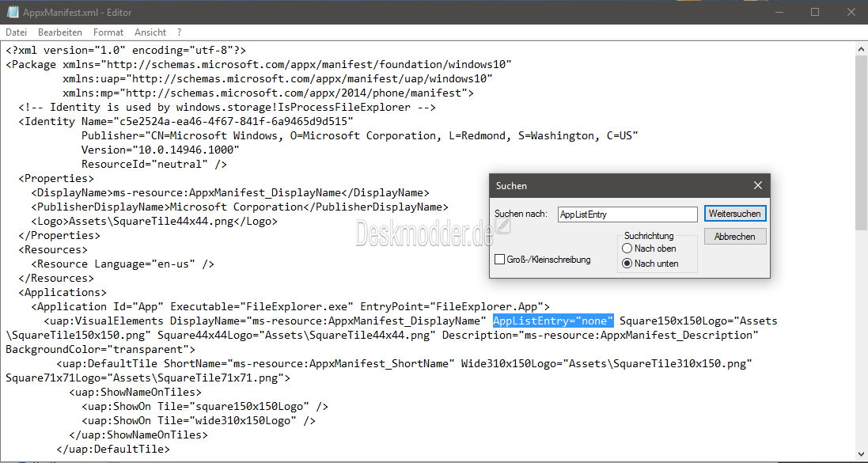Open the Datei menu
The width and height of the screenshot is (868, 463).
pyautogui.click(x=16, y=32)
